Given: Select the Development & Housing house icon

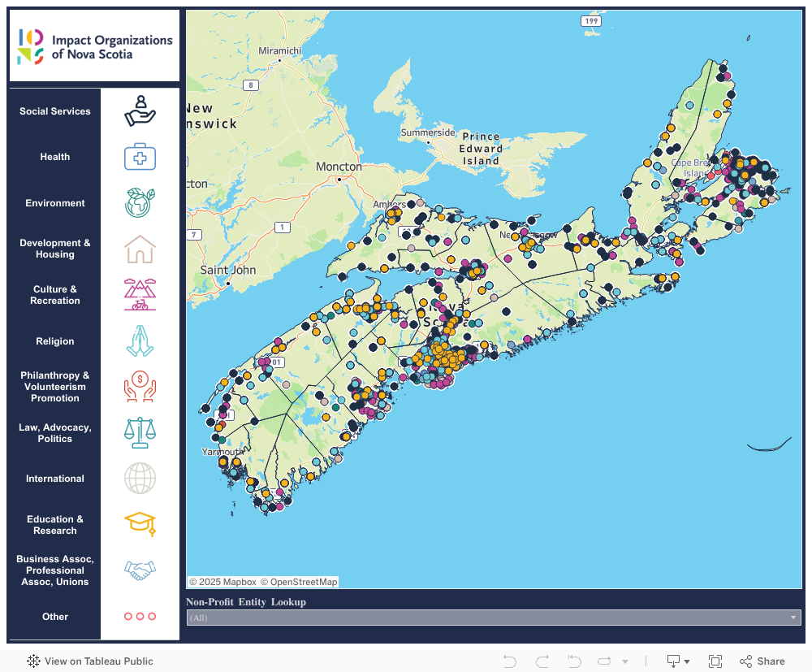Looking at the screenshot, I should click(x=140, y=249).
